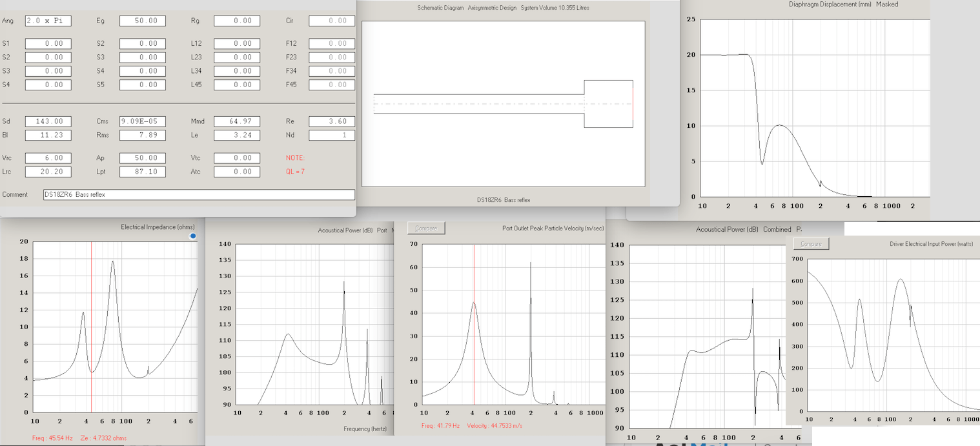
Task: Select the Rms field showing 7.89
Action: [143, 136]
